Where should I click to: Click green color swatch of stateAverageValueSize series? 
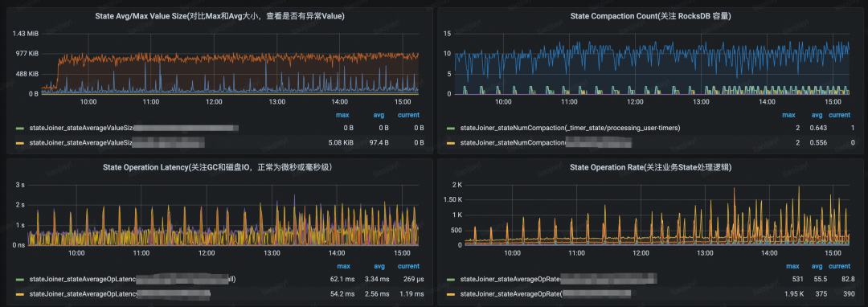pos(20,129)
